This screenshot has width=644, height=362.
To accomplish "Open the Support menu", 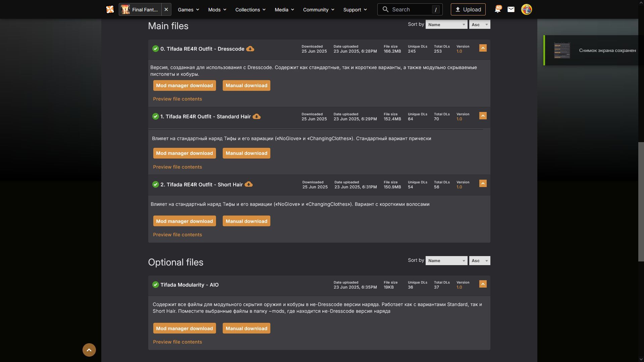I will (355, 9).
